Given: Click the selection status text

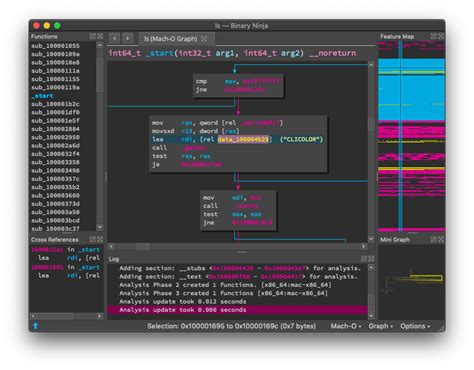Looking at the screenshot, I should click(x=232, y=326).
